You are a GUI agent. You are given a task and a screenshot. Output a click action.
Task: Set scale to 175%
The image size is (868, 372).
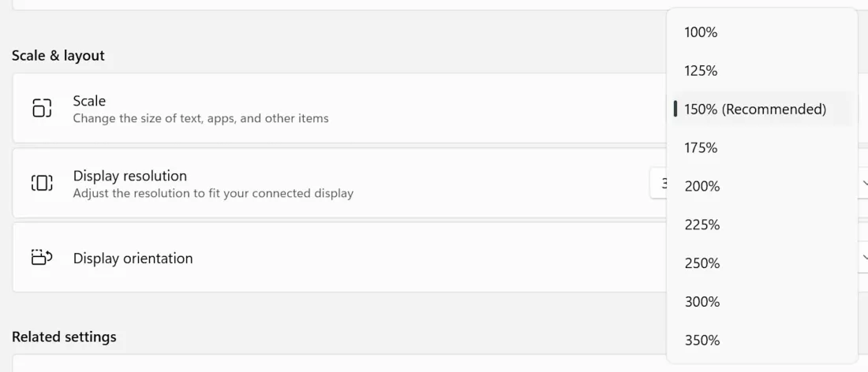(x=701, y=147)
